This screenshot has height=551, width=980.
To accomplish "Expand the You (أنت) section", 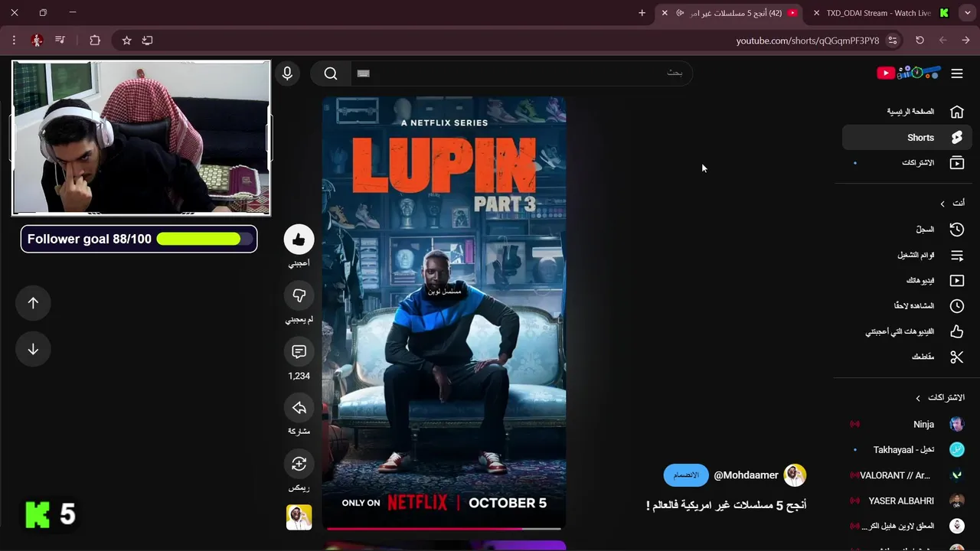I will [x=953, y=204].
